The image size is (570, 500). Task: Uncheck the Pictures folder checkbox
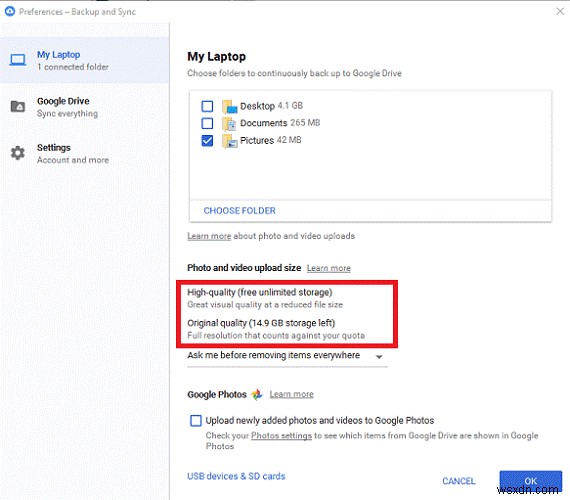207,141
